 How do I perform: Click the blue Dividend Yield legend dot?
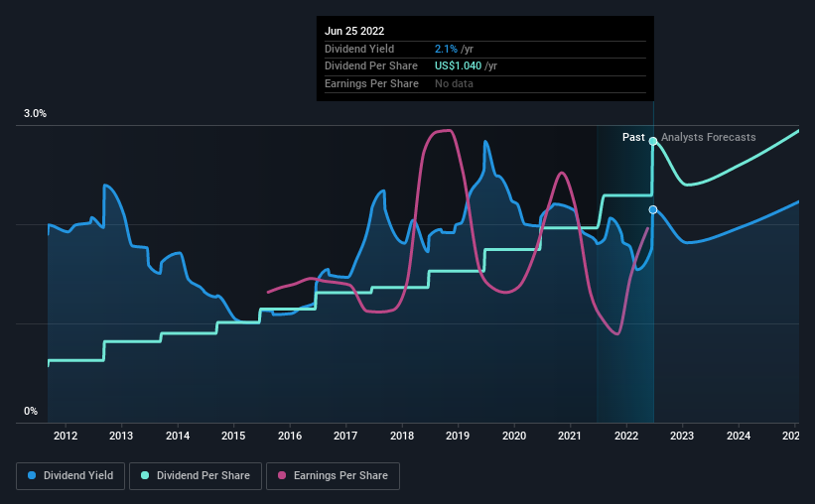coord(32,475)
